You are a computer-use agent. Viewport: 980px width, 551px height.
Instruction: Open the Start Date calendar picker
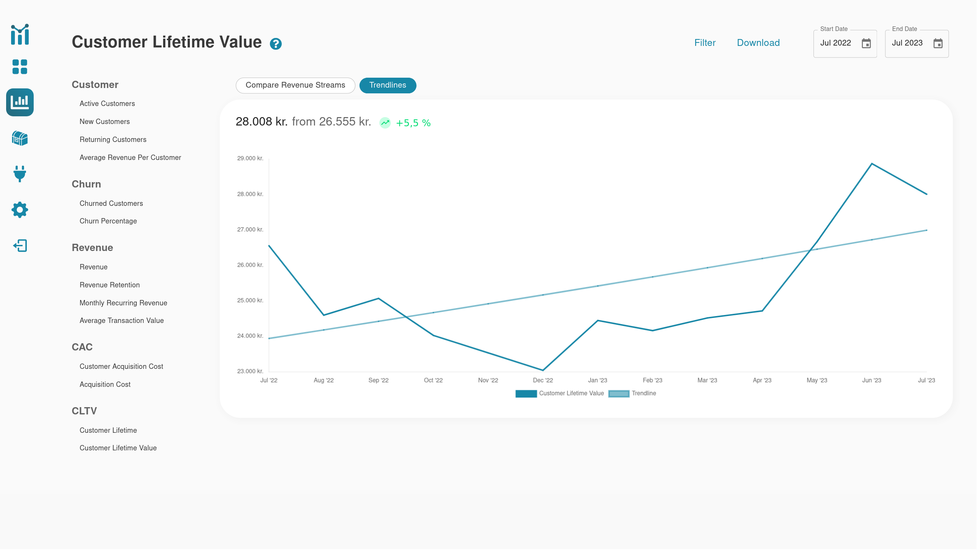(x=867, y=44)
